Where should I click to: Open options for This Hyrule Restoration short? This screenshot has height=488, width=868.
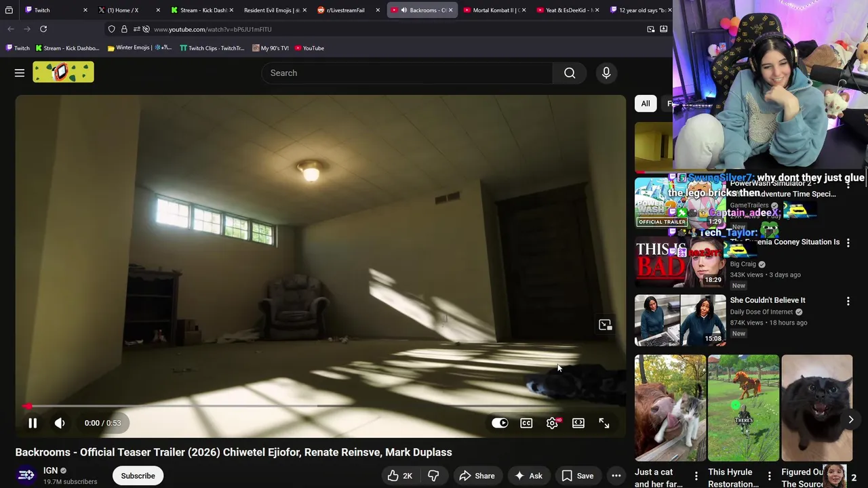[x=769, y=476]
